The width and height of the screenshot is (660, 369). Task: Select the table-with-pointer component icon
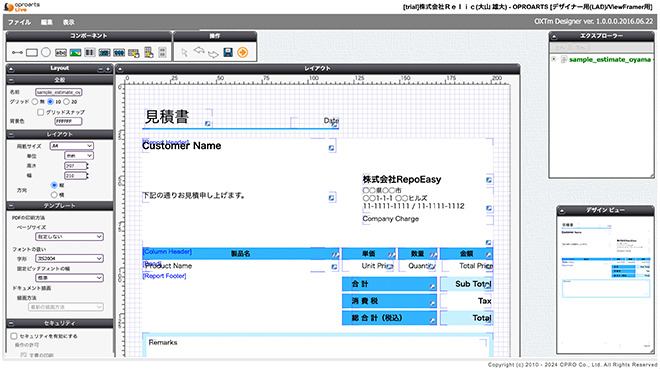click(134, 53)
